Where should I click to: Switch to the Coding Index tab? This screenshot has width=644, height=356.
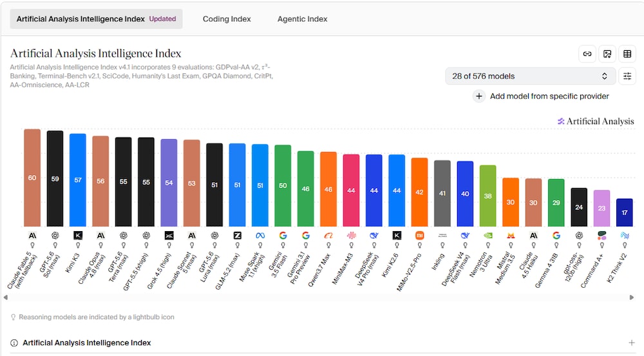227,19
